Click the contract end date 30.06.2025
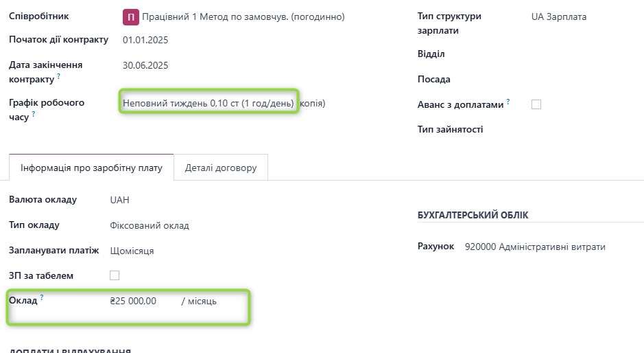 [145, 66]
